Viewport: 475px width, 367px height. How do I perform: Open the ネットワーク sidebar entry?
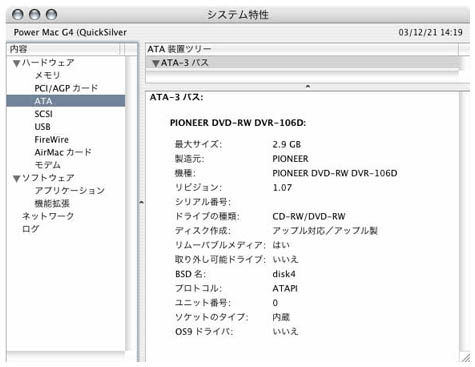point(48,216)
